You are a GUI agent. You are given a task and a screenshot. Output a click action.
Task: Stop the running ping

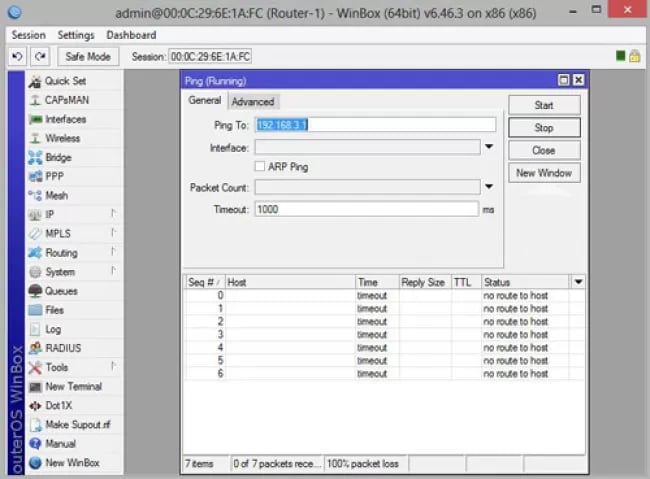point(543,128)
